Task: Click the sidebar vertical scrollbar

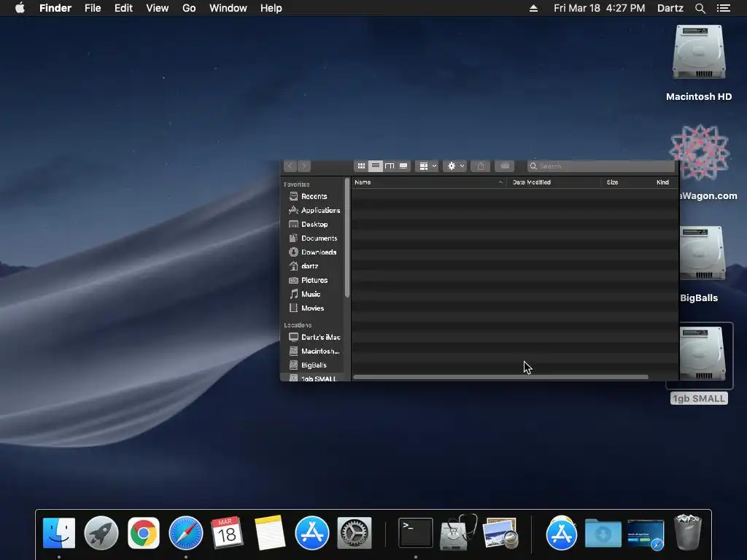Action: click(347, 238)
